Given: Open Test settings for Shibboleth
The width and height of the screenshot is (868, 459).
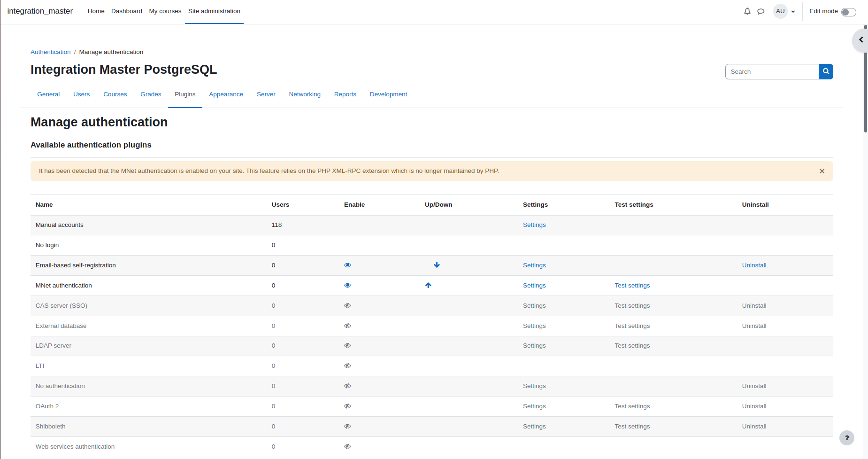Looking at the screenshot, I should [632, 427].
